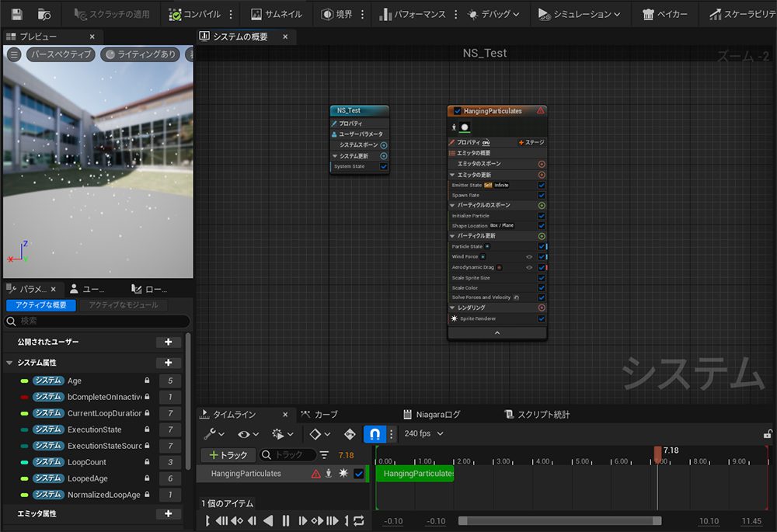This screenshot has height=532, width=777.
Task: Click the timeline track filter icon
Action: click(x=324, y=455)
